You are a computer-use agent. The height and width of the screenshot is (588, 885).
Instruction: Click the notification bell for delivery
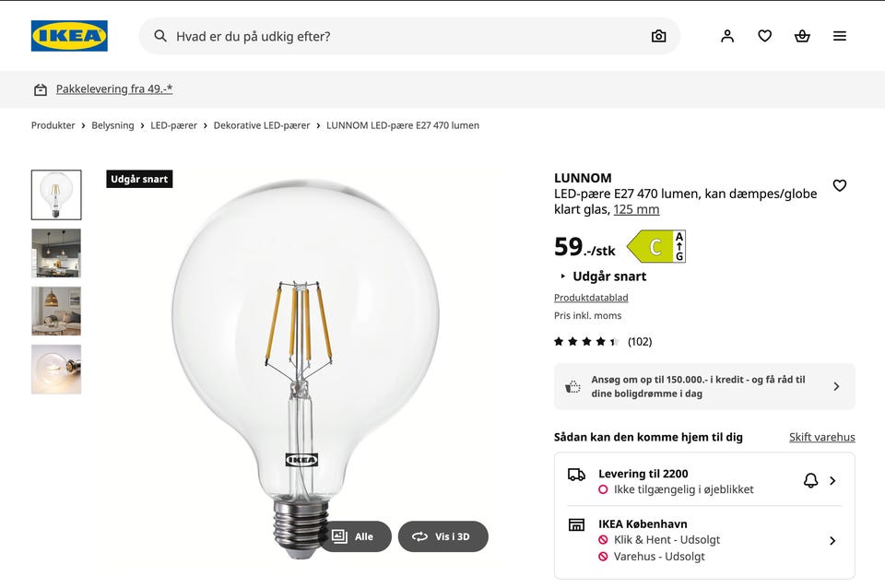810,480
